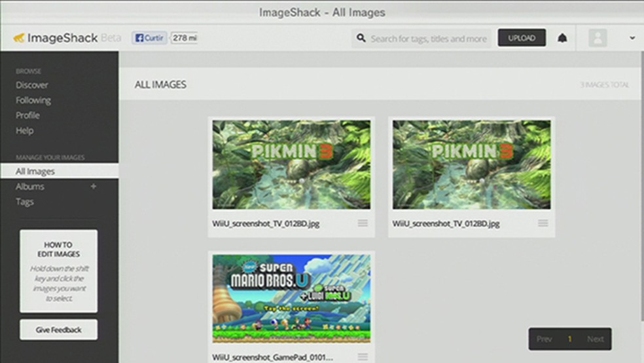Screen dimensions: 644x363
Task: Click page number 1 in pagination
Action: point(569,339)
